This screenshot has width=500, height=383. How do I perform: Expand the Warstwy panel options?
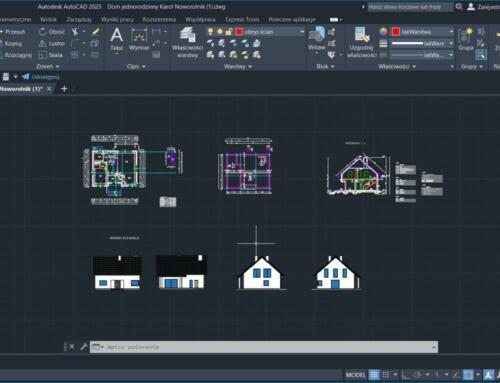[x=238, y=67]
